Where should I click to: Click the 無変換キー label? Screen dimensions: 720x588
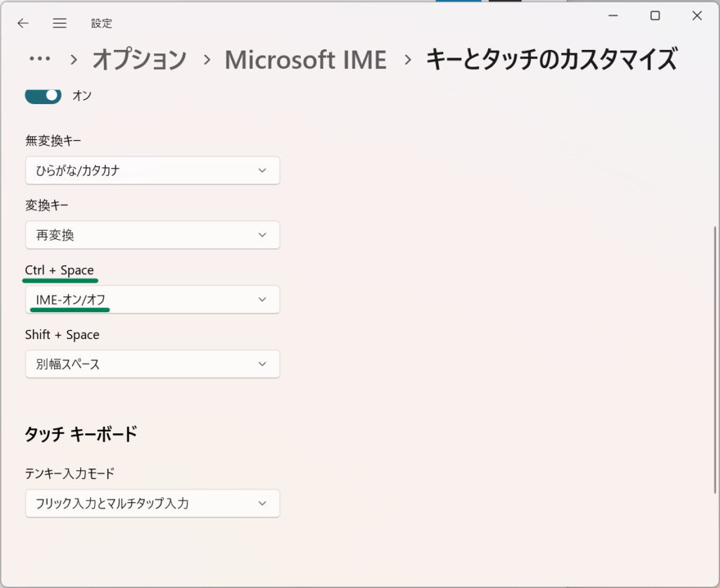pos(53,141)
